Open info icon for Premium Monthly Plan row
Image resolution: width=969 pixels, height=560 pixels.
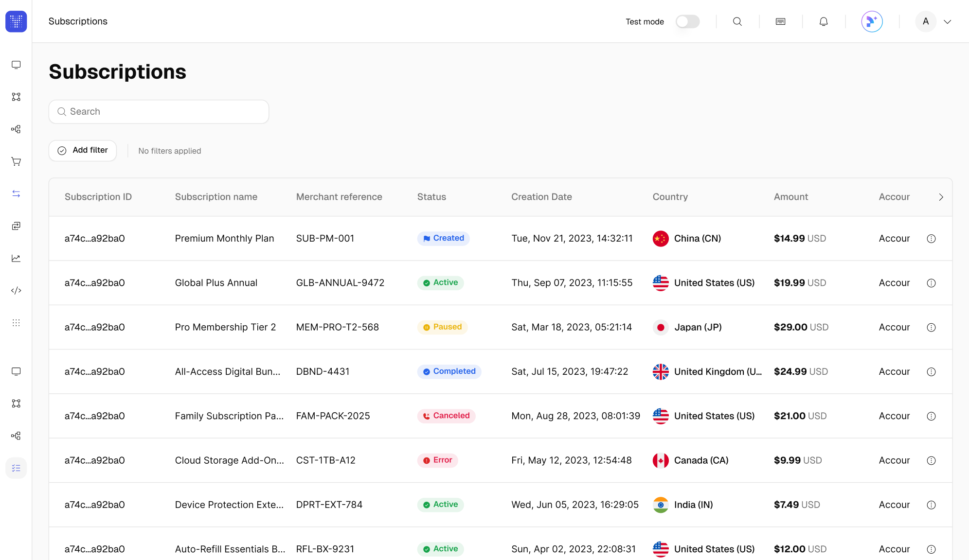[x=931, y=239]
